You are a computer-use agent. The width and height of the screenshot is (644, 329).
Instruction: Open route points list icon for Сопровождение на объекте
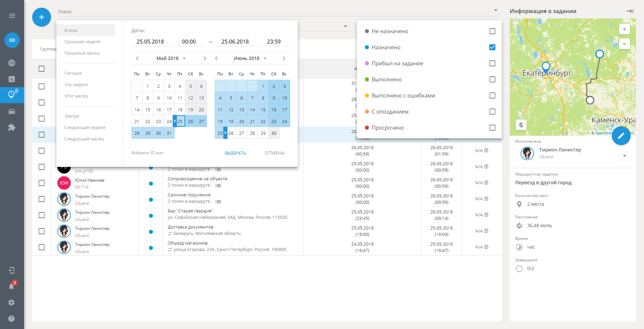coord(218,186)
